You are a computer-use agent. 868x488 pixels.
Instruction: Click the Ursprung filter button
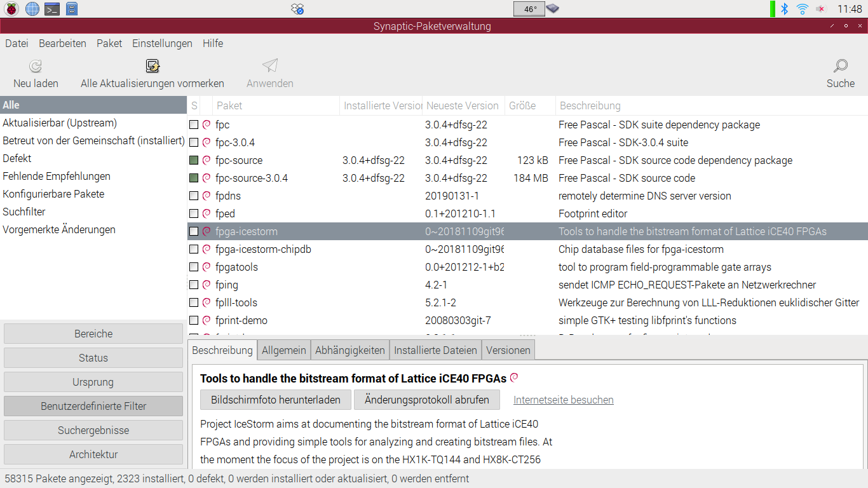click(x=93, y=382)
